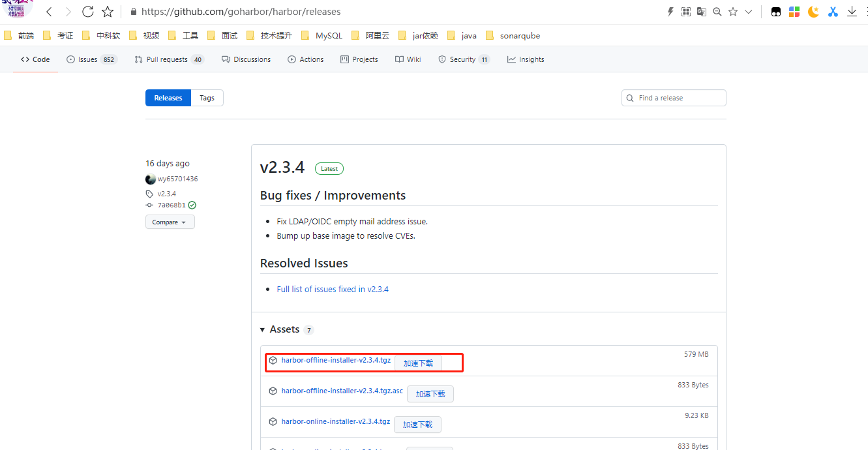Viewport: 868px width, 450px height.
Task: Click the padlock site security icon
Action: pyautogui.click(x=134, y=12)
